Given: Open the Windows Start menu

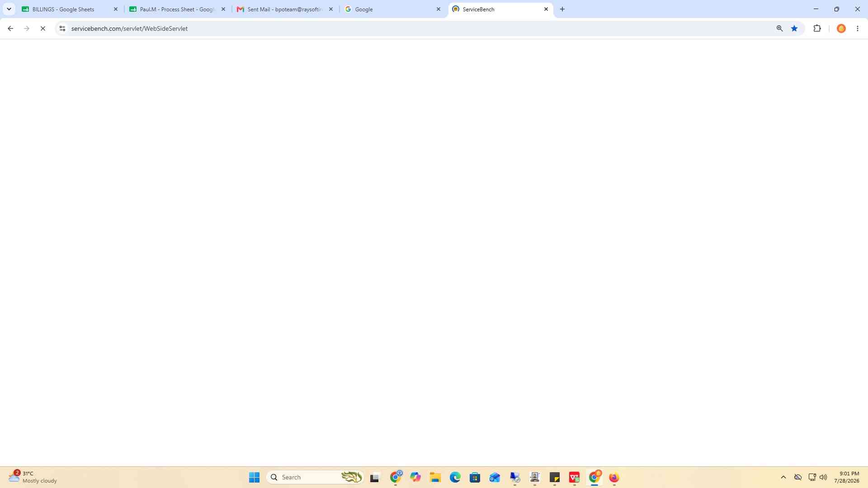Looking at the screenshot, I should click(x=254, y=477).
